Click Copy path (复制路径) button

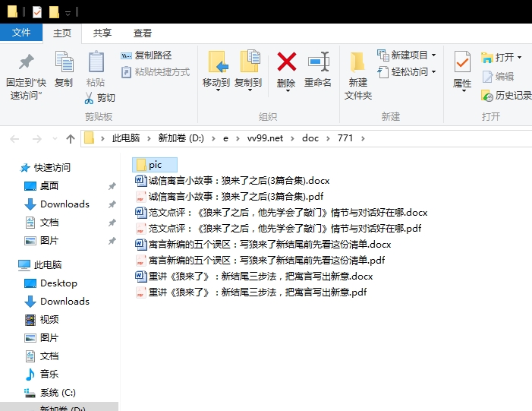tap(146, 55)
